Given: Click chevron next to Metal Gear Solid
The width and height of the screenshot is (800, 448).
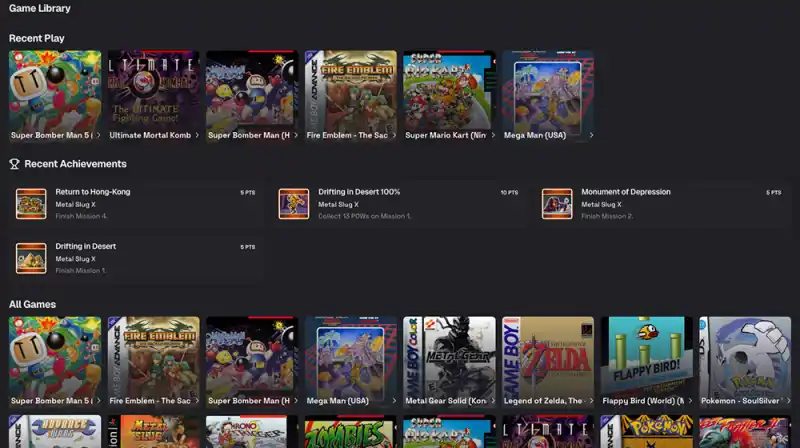Looking at the screenshot, I should pos(493,401).
